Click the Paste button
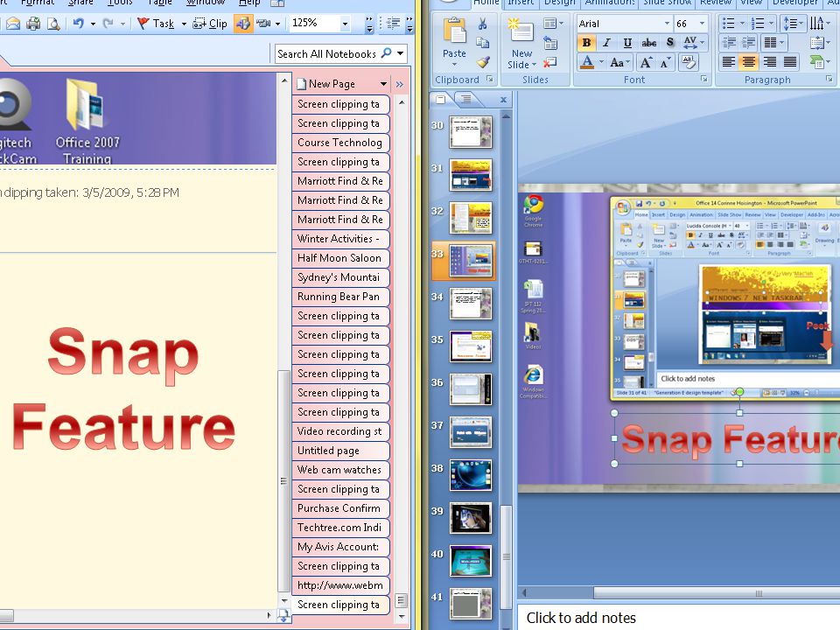 pyautogui.click(x=454, y=42)
